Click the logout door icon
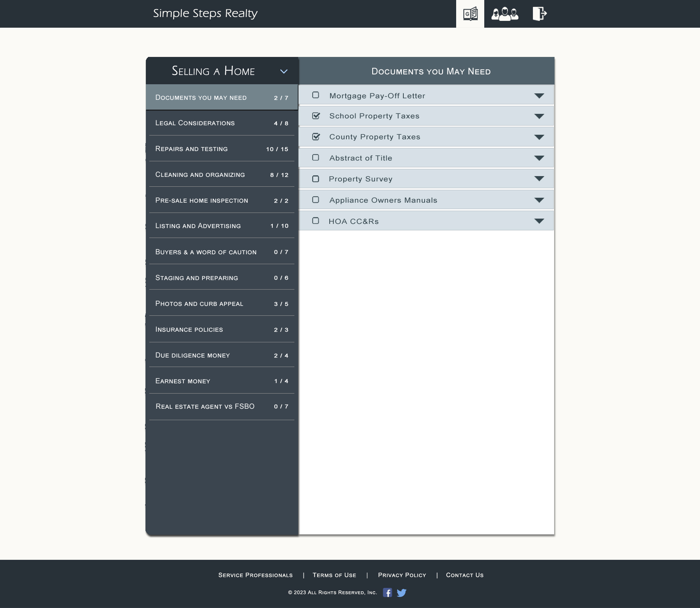Image resolution: width=700 pixels, height=608 pixels. [x=539, y=14]
